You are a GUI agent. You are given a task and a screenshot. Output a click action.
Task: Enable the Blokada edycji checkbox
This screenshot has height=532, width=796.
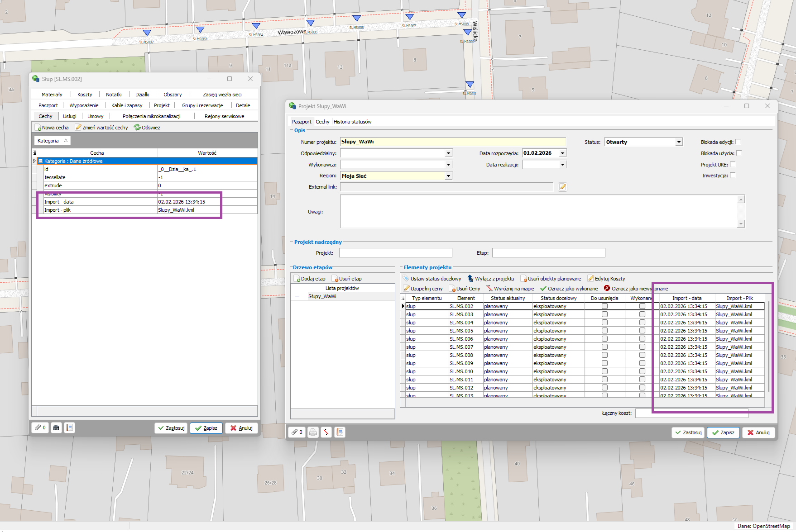click(738, 142)
